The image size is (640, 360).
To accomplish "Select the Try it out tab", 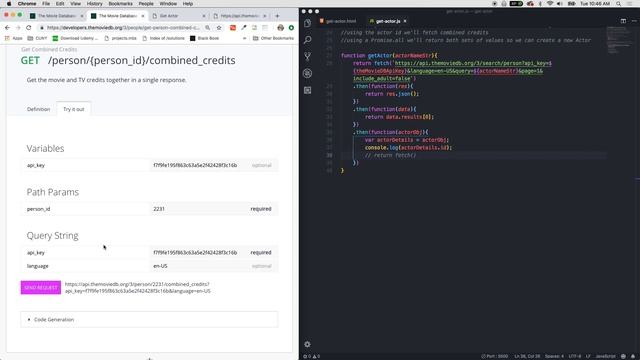I will click(73, 109).
